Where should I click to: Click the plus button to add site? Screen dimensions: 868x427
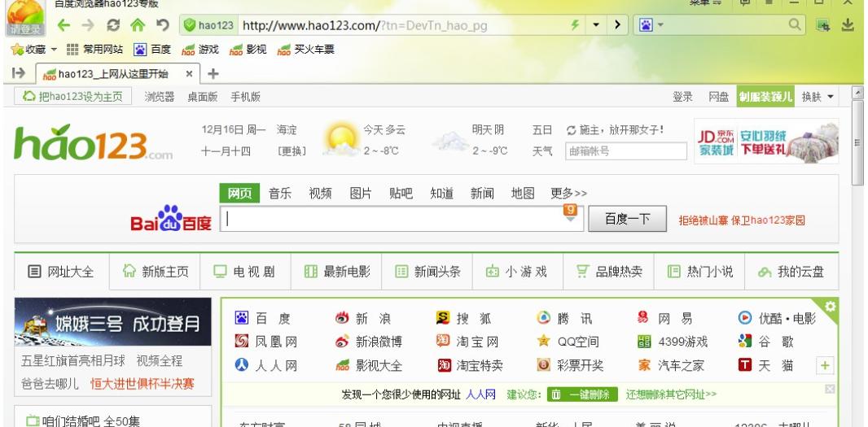(825, 366)
